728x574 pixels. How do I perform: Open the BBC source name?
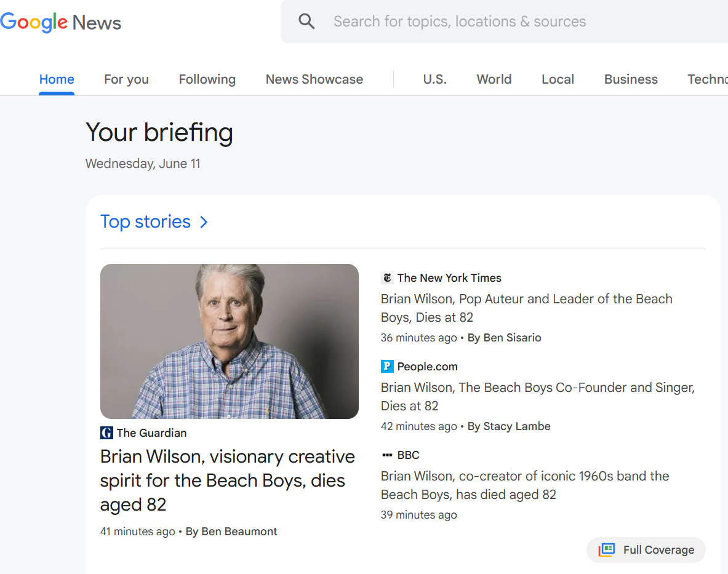pyautogui.click(x=408, y=455)
